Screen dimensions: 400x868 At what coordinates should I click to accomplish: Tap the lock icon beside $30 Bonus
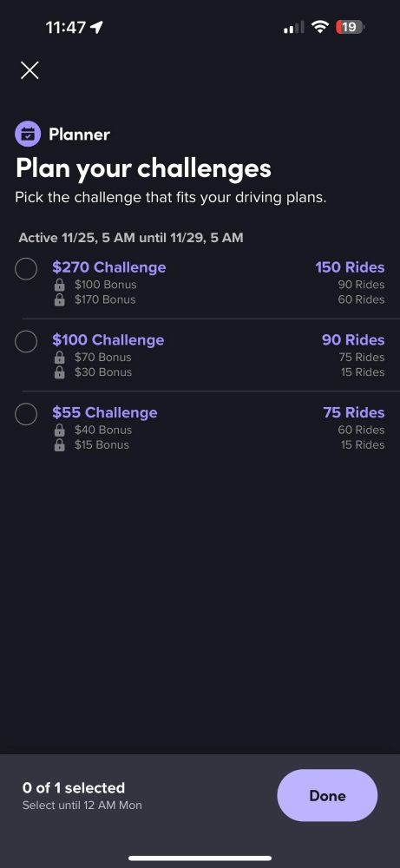60,372
